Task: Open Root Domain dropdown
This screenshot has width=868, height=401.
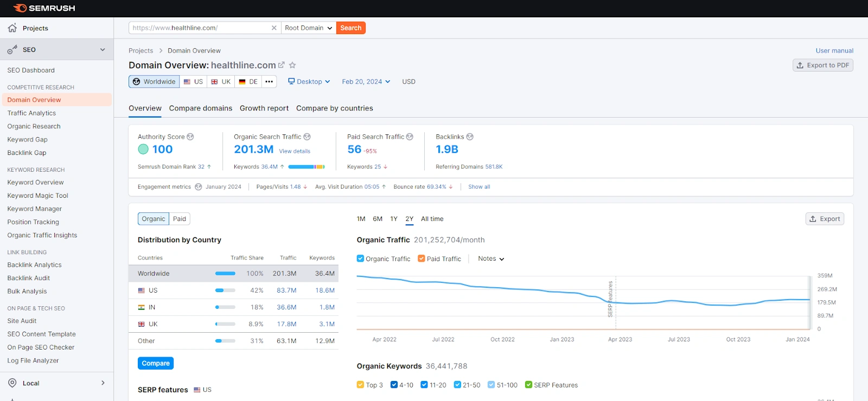Action: [309, 28]
